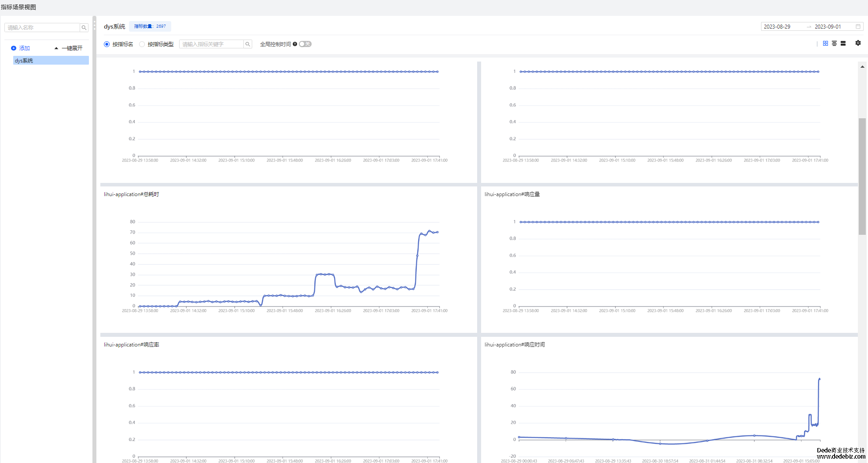Viewport: 868px width, 463px height.
Task: Select the 按指标名 radio option
Action: point(107,44)
